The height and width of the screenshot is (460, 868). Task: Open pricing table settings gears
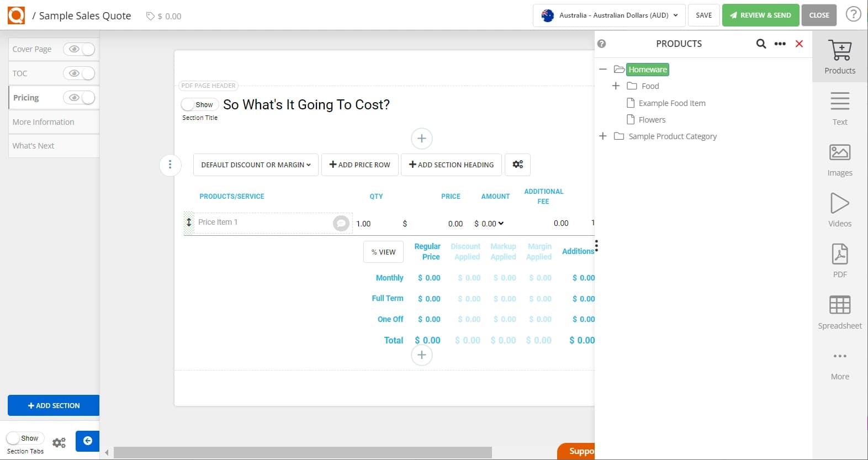click(517, 165)
